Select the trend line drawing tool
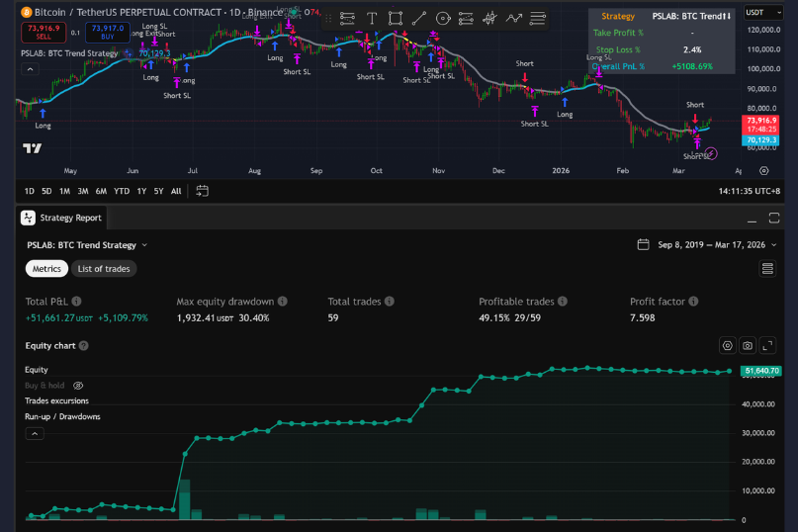Screen dimensions: 798x532 pos(419,18)
